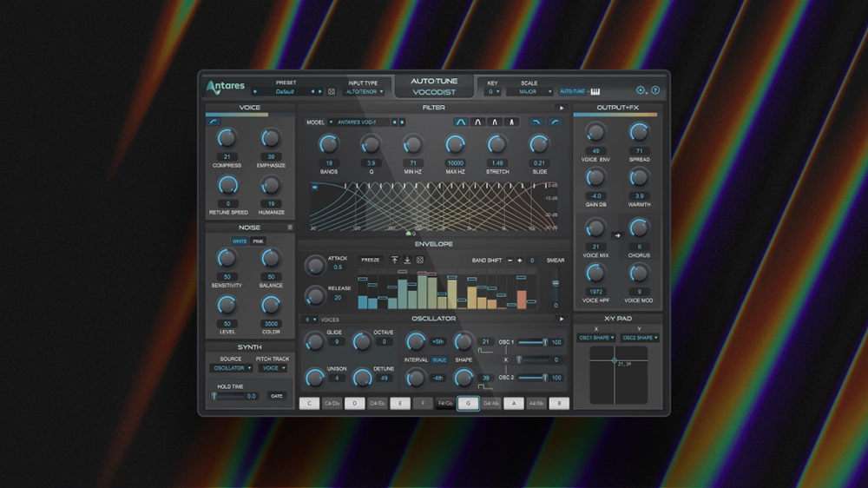Open the Preset menu arrow

[x=254, y=92]
